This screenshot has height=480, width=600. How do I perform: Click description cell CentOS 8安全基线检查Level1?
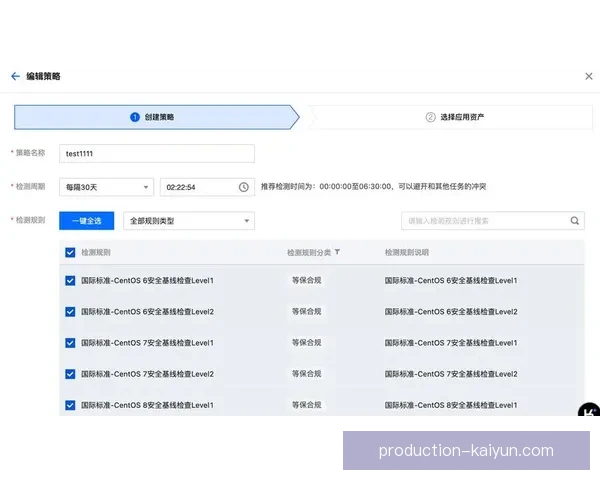point(451,405)
